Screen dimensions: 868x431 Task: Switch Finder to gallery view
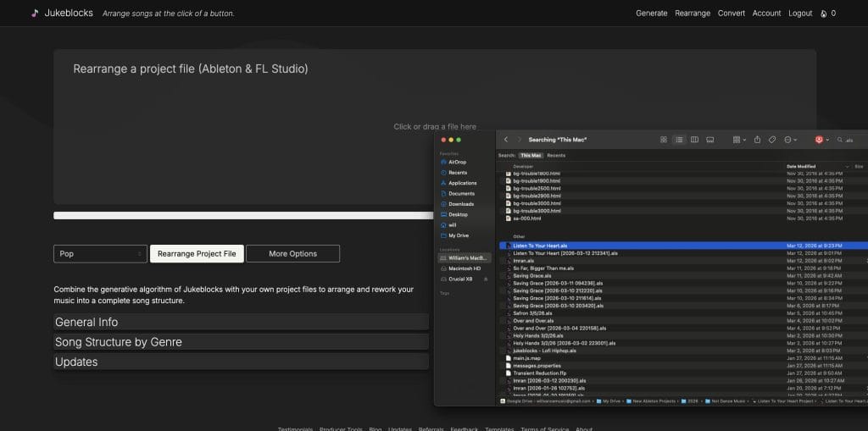point(710,140)
